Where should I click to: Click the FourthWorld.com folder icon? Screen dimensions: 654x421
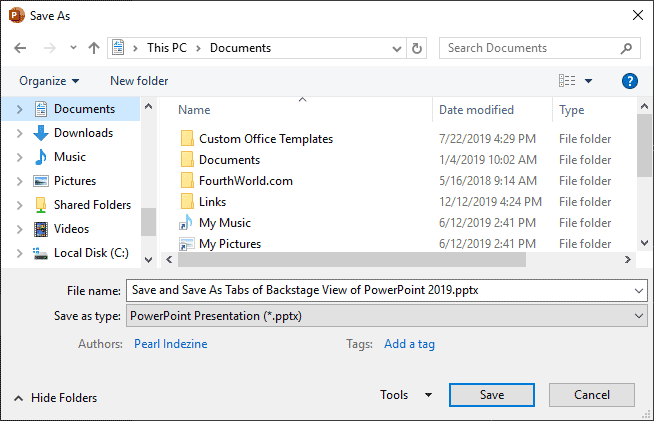coord(187,180)
